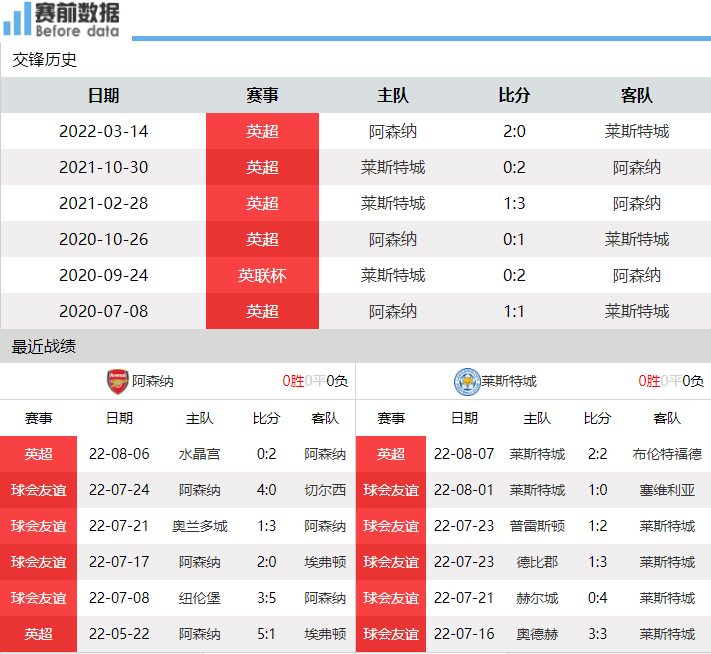Click the 水晶宫 home team cell

click(x=200, y=454)
